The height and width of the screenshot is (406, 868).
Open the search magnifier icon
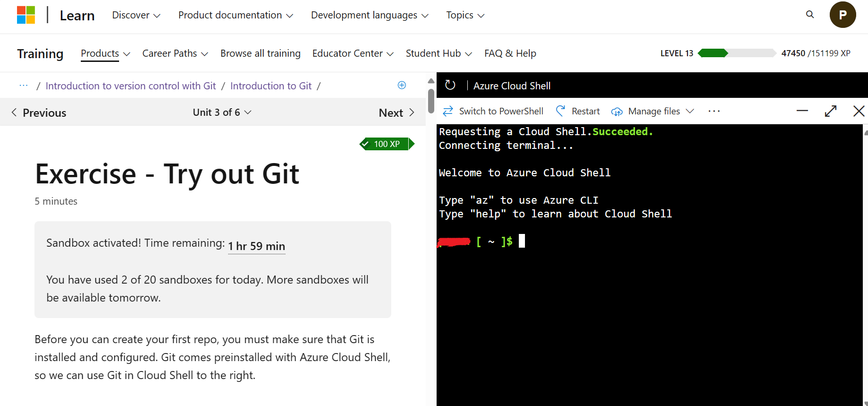810,15
